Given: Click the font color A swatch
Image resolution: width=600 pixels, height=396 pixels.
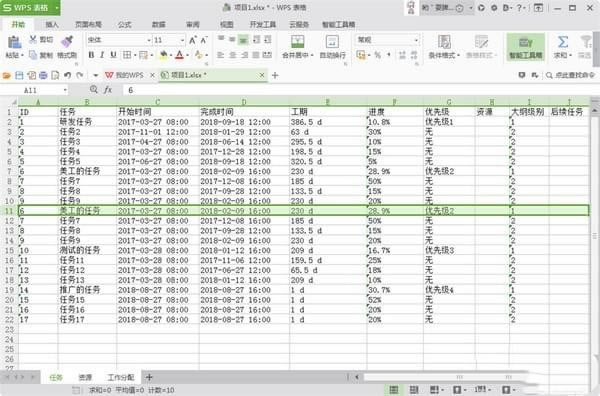Looking at the screenshot, I should click(x=179, y=55).
